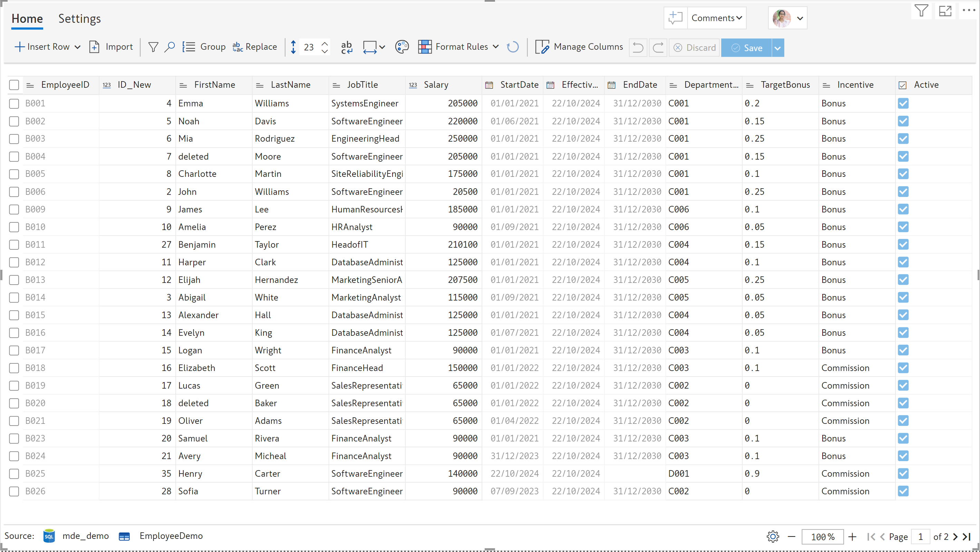The height and width of the screenshot is (552, 980).
Task: Click the add comment icon
Action: [675, 18]
